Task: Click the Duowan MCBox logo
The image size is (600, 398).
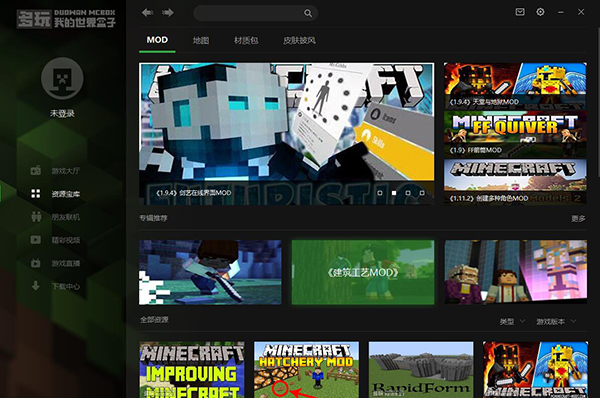Action: [66, 18]
